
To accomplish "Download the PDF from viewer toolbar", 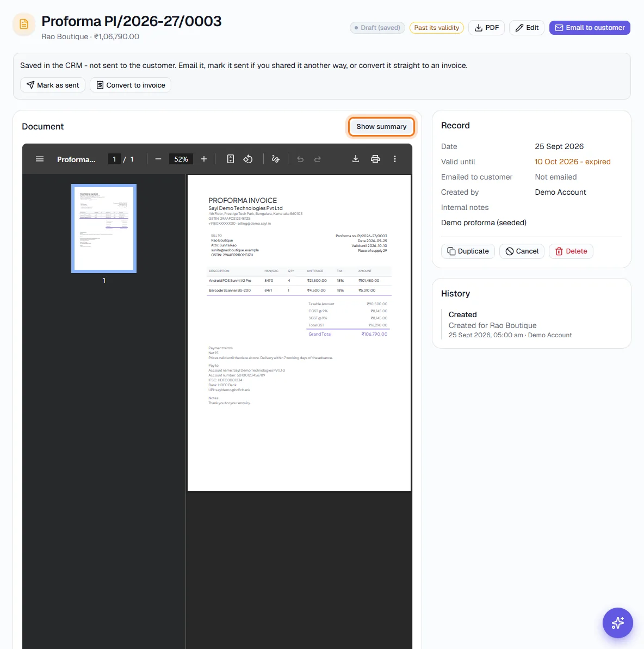I will click(x=356, y=159).
